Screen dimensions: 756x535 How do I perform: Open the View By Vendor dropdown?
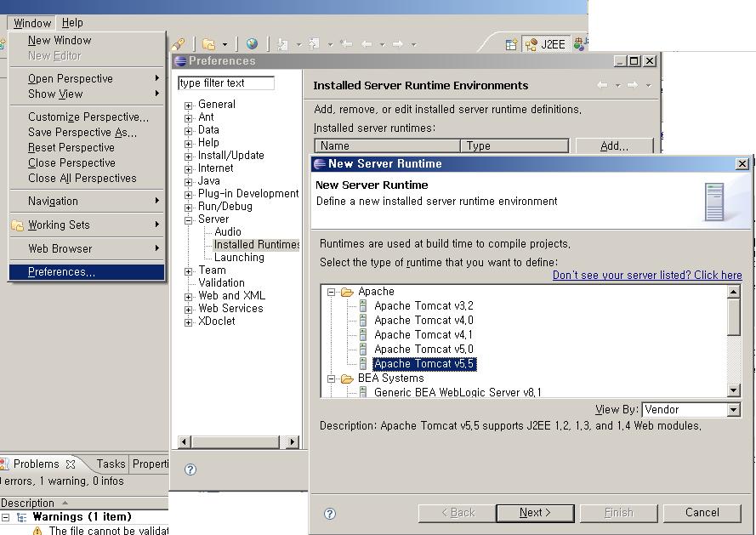pyautogui.click(x=733, y=410)
